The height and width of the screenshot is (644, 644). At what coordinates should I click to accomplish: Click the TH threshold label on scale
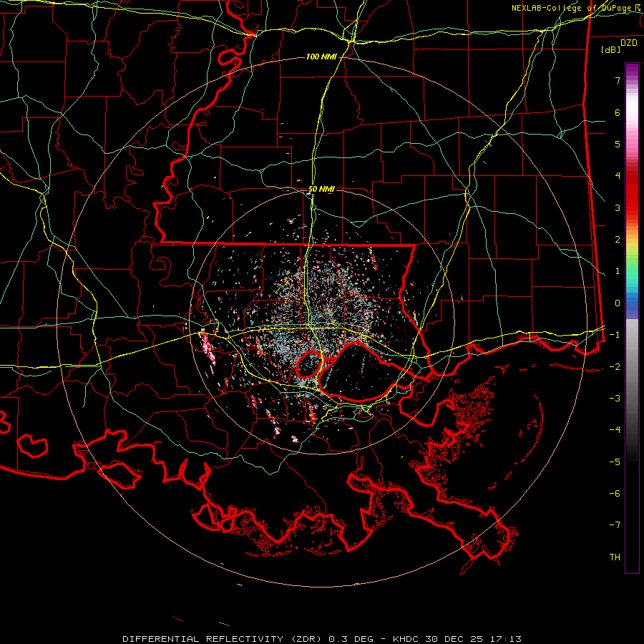point(615,557)
